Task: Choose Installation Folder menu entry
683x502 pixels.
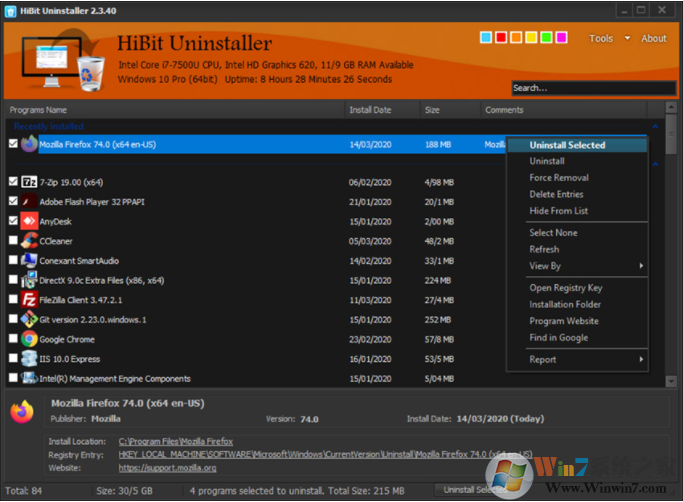Action: (577, 305)
